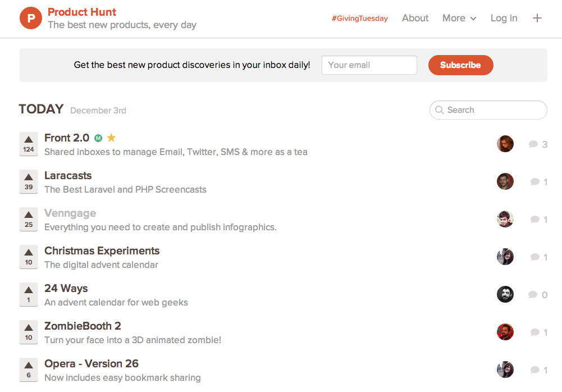View comment bubble for ZombieBooth 2

(x=538, y=332)
